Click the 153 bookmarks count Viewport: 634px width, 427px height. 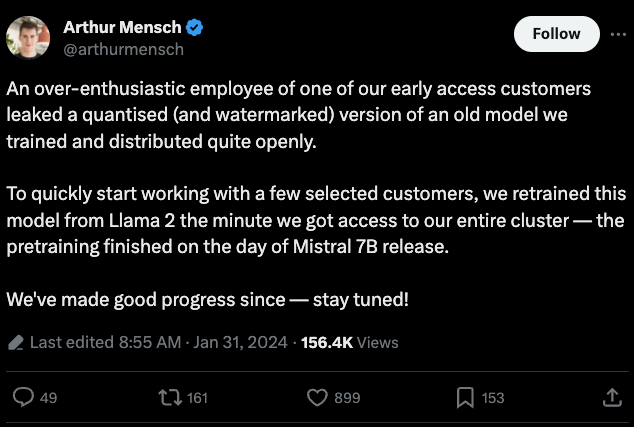pos(493,398)
